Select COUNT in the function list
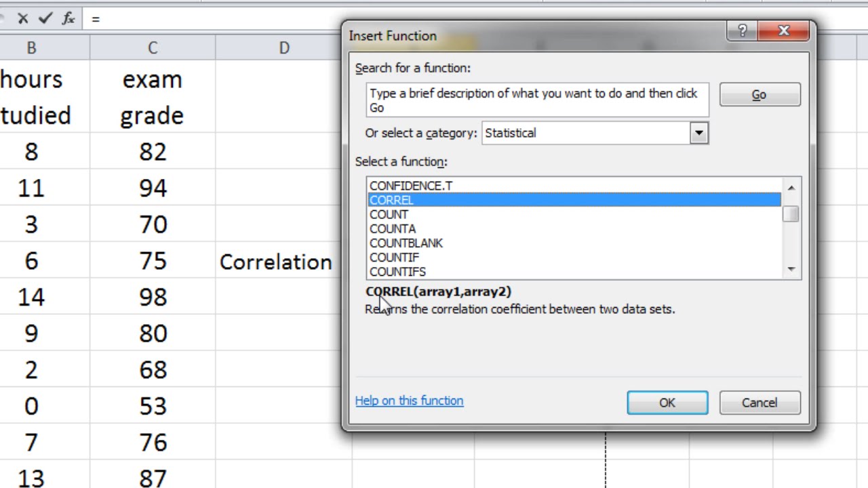The width and height of the screenshot is (868, 488). click(389, 214)
